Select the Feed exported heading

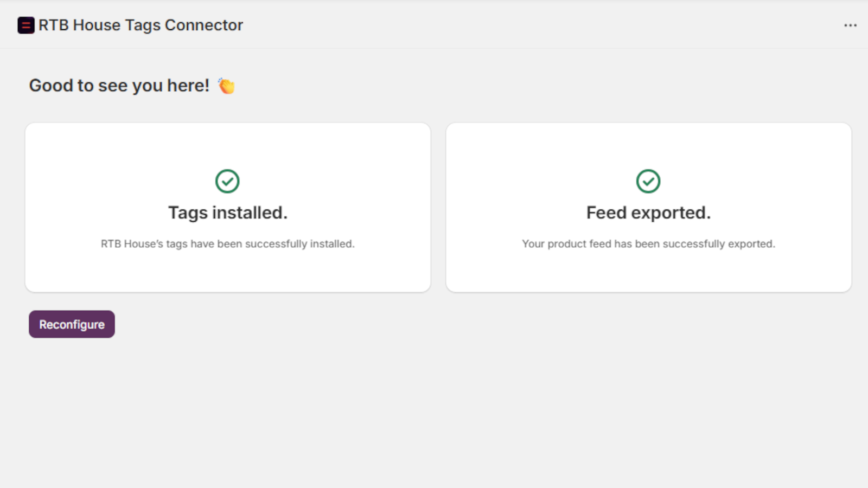[x=648, y=213]
